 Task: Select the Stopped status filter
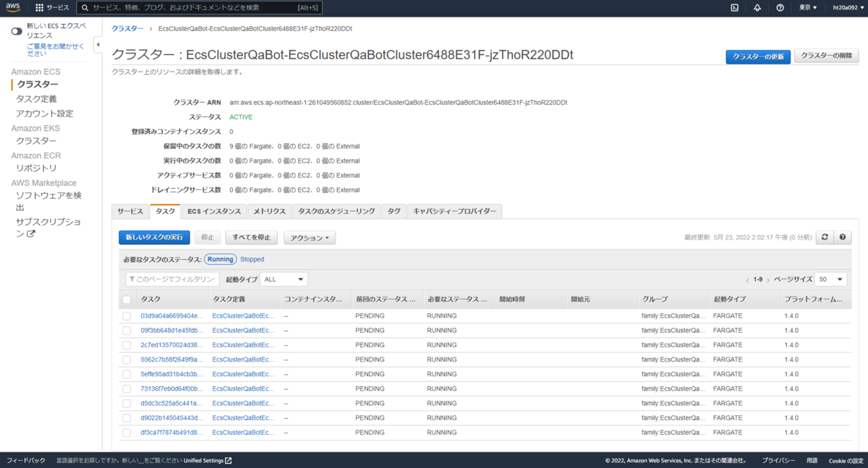coord(252,259)
